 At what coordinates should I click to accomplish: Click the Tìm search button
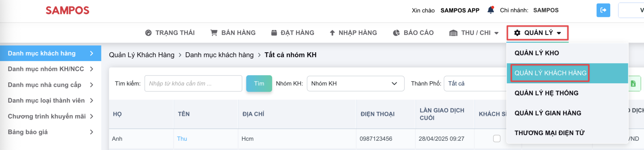pyautogui.click(x=259, y=84)
